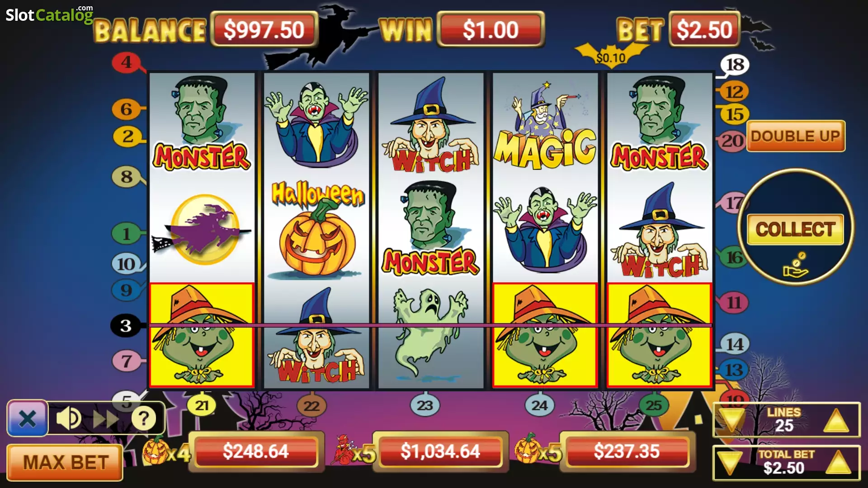Click the $1,034.64 devil jackpot display
868x488 pixels.
click(440, 451)
